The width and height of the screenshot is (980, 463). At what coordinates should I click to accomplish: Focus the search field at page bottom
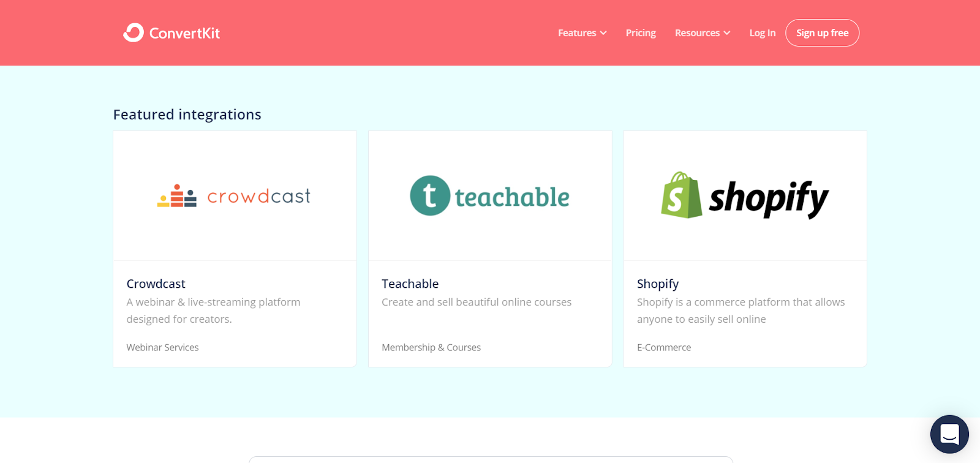[491, 459]
